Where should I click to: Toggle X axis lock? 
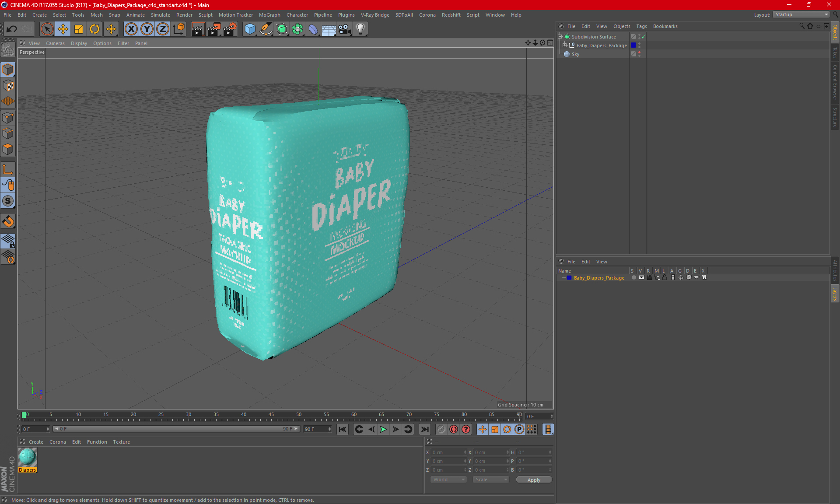tap(131, 29)
